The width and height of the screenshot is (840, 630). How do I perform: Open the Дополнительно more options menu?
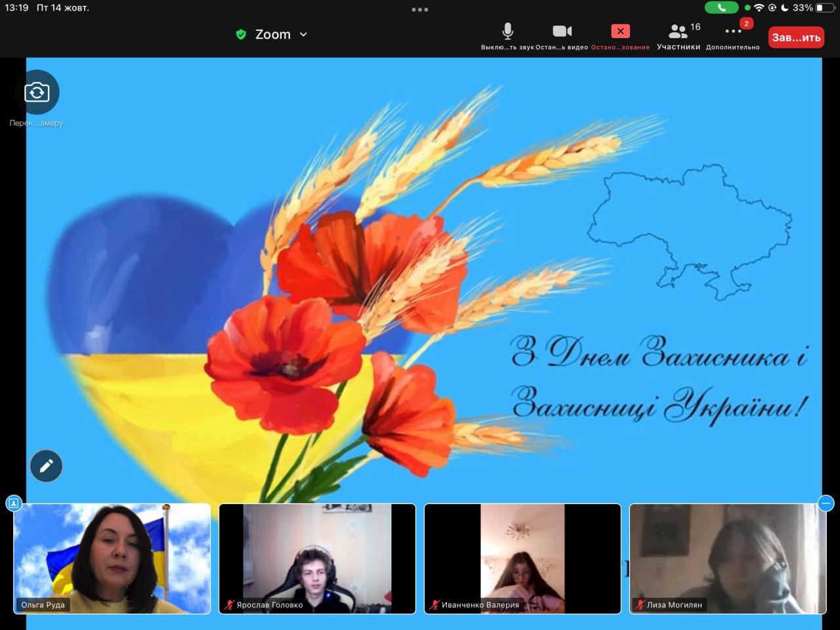click(732, 36)
